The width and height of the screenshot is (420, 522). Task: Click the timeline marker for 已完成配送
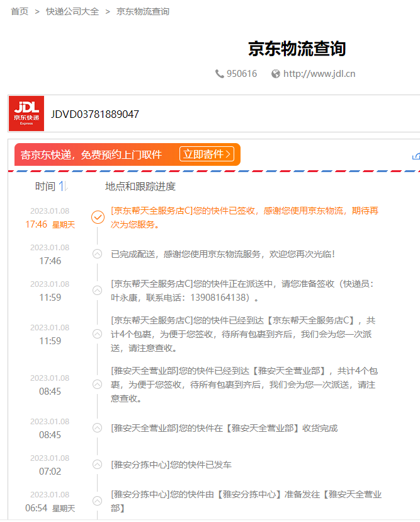[97, 254]
